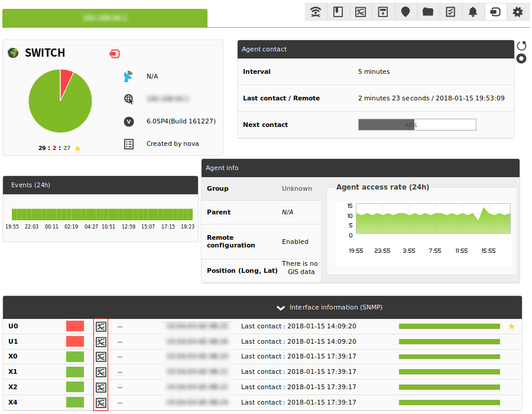Click the Next contact progress bar

tap(417, 125)
